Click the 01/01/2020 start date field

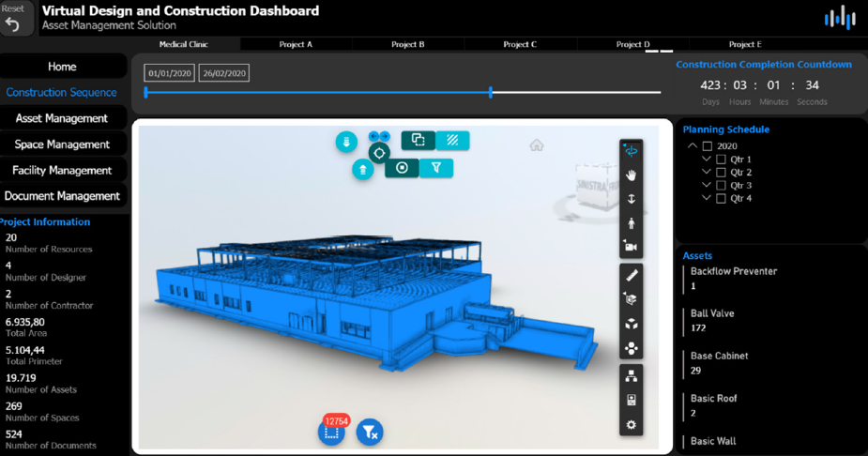click(x=170, y=73)
